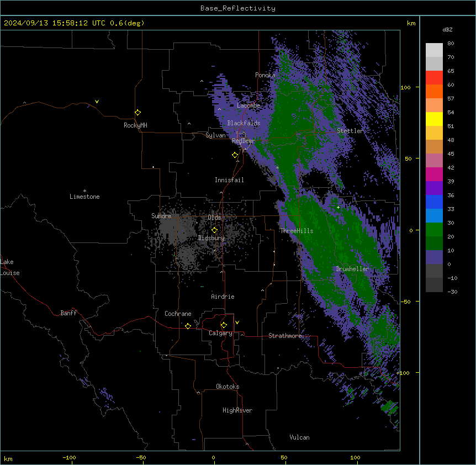The image size is (476, 465).
Task: Click the Innisfail city label
Action: pyautogui.click(x=229, y=180)
